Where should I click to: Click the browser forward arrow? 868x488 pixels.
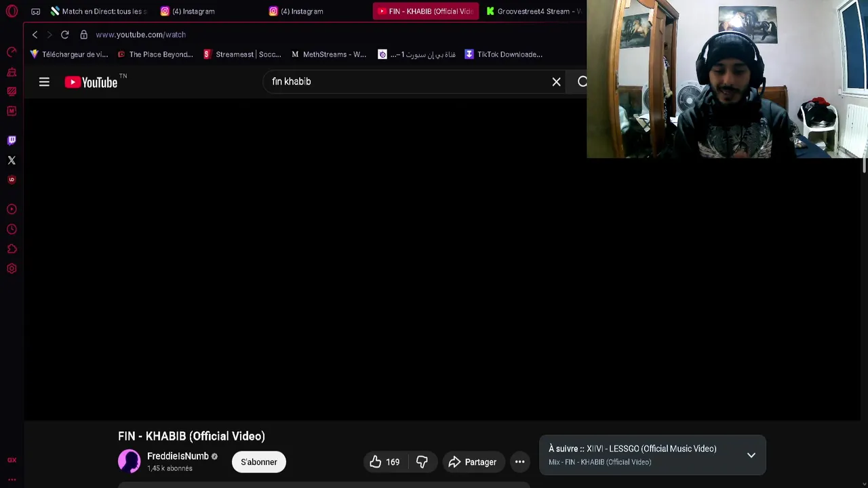(x=49, y=35)
